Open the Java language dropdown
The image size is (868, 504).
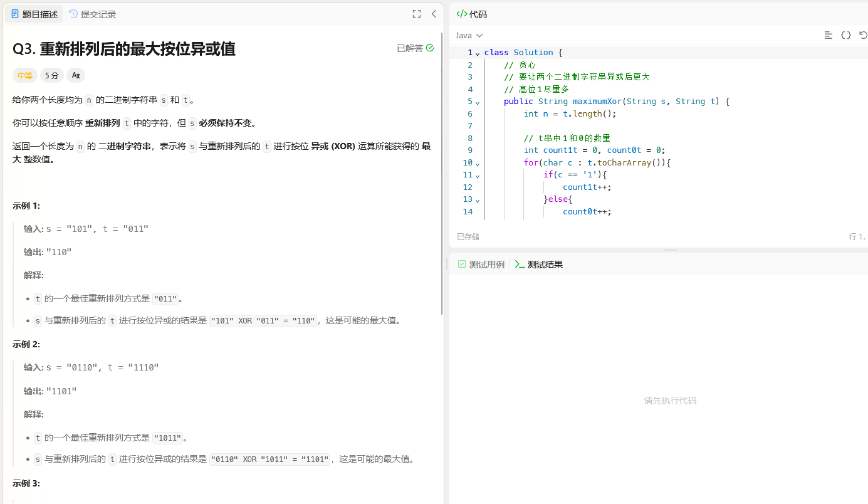click(x=469, y=36)
